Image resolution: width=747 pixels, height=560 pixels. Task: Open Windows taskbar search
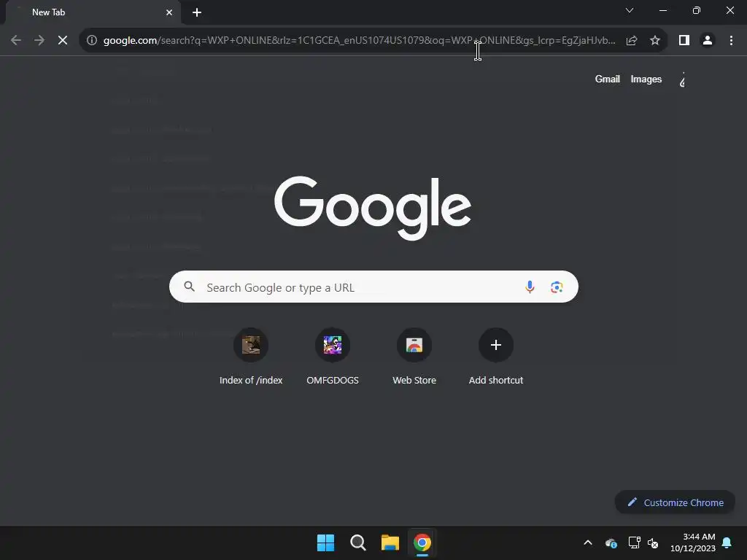tap(357, 542)
